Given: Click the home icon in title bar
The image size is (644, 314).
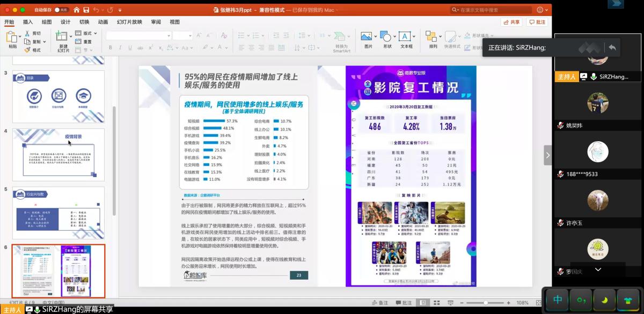Looking at the screenshot, I should click(76, 10).
